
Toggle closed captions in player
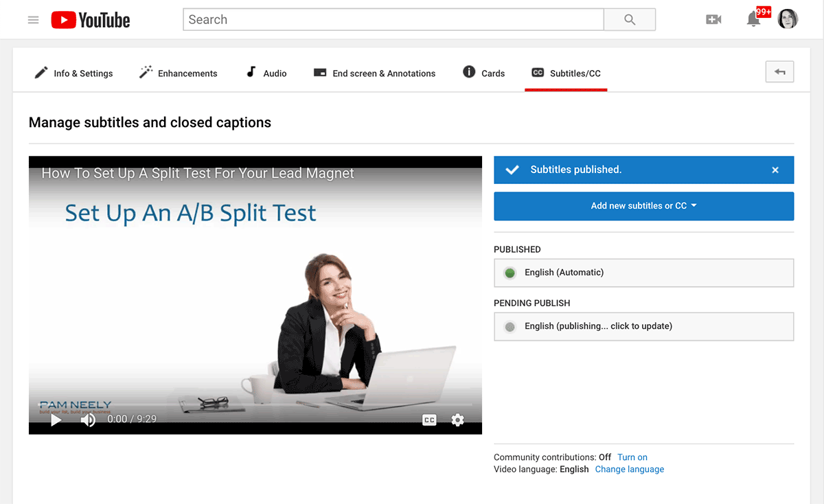pos(429,420)
